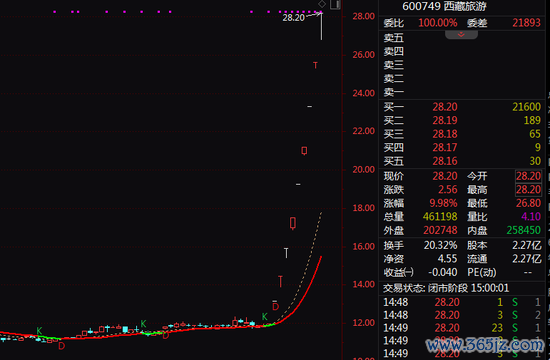Click the 买二 bid price 28.19
Viewport: 550px width, 360px height.
(445, 120)
